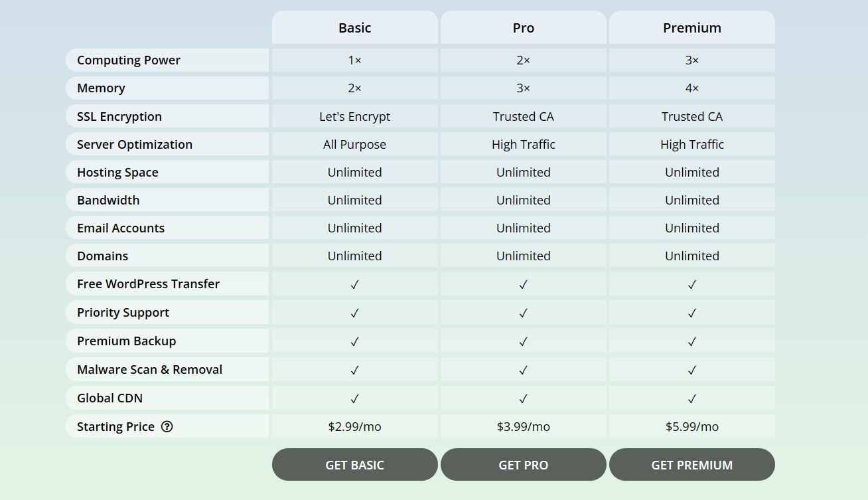The height and width of the screenshot is (500, 868).
Task: Click GET BASIC button
Action: tap(354, 465)
